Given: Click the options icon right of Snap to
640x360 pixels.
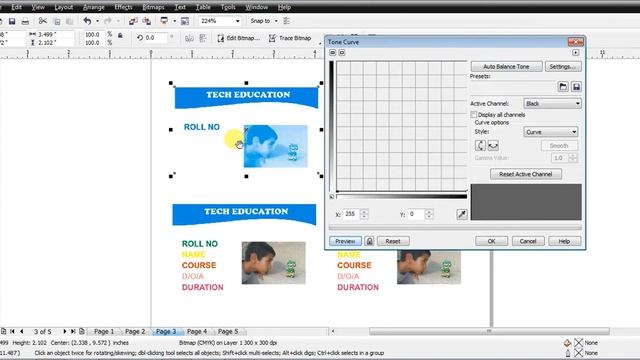Looking at the screenshot, I should (287, 21).
